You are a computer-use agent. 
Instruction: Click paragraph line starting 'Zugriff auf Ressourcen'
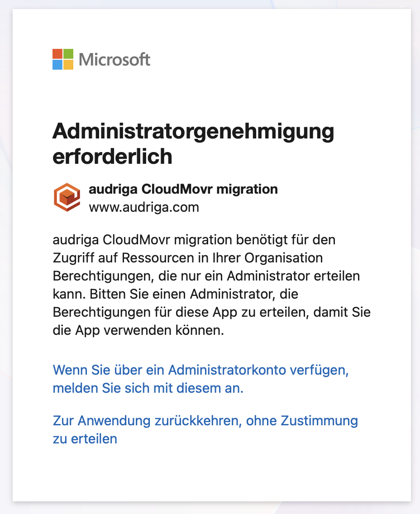pos(188,258)
